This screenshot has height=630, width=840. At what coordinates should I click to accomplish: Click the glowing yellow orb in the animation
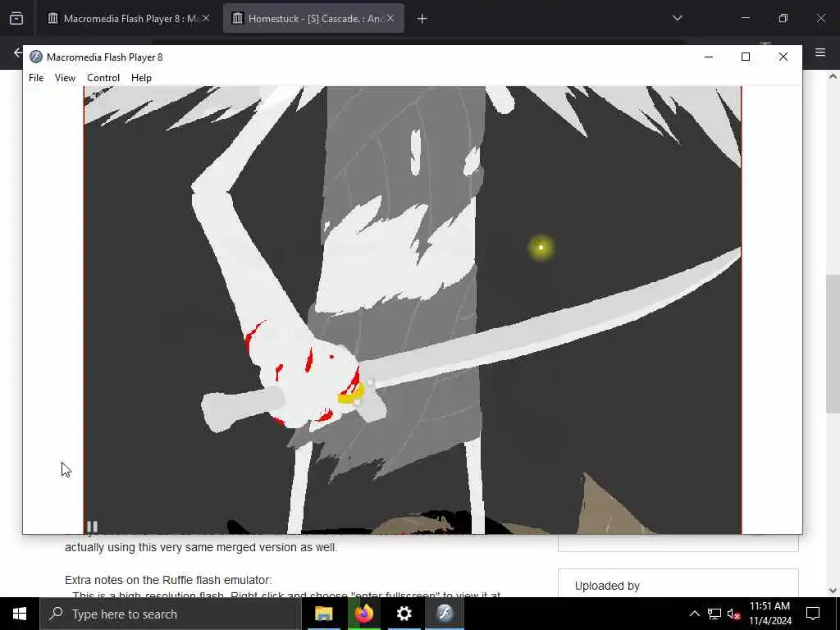pos(541,248)
